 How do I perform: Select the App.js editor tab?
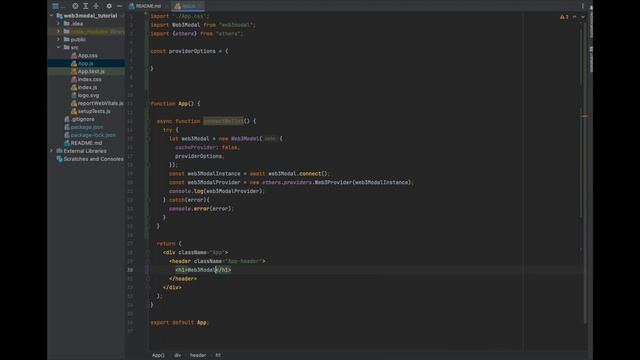coord(188,6)
